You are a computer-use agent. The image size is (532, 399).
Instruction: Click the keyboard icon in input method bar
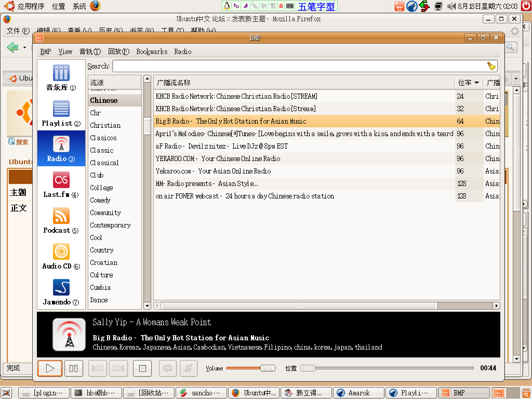[290, 6]
